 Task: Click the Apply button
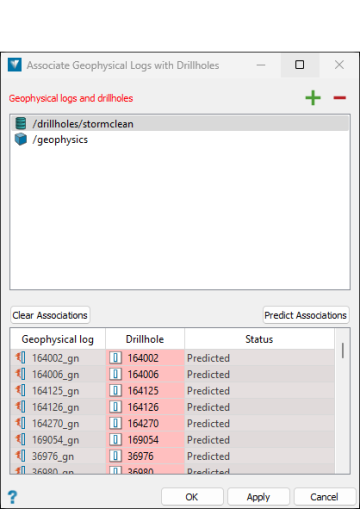258,497
